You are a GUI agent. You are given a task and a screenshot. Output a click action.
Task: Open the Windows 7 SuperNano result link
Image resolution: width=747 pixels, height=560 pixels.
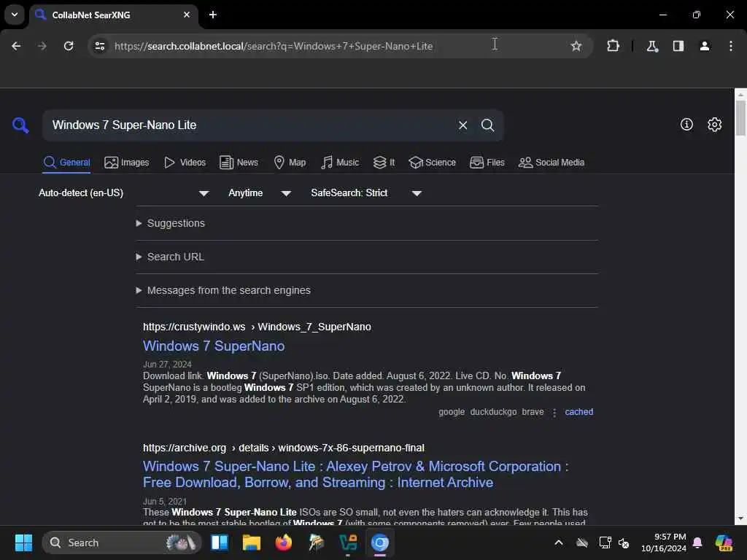pyautogui.click(x=214, y=346)
